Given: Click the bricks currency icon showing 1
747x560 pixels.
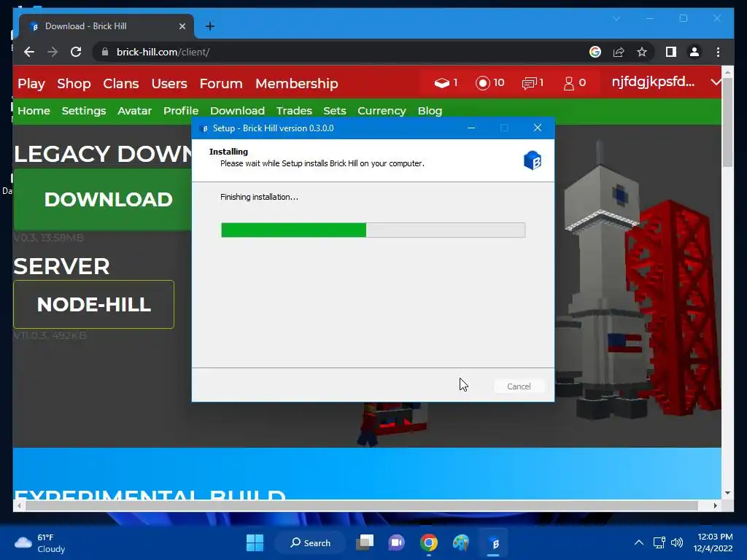Looking at the screenshot, I should (x=441, y=83).
